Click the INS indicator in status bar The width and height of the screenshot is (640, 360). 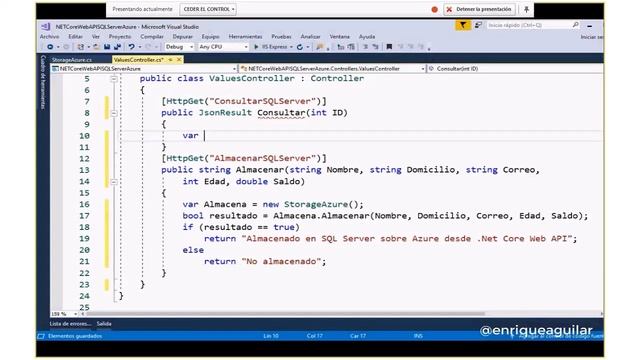click(418, 336)
